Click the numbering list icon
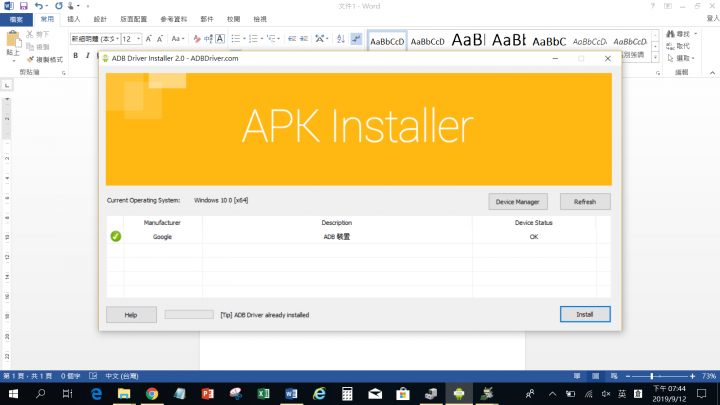Image resolution: width=720 pixels, height=405 pixels. coord(253,39)
